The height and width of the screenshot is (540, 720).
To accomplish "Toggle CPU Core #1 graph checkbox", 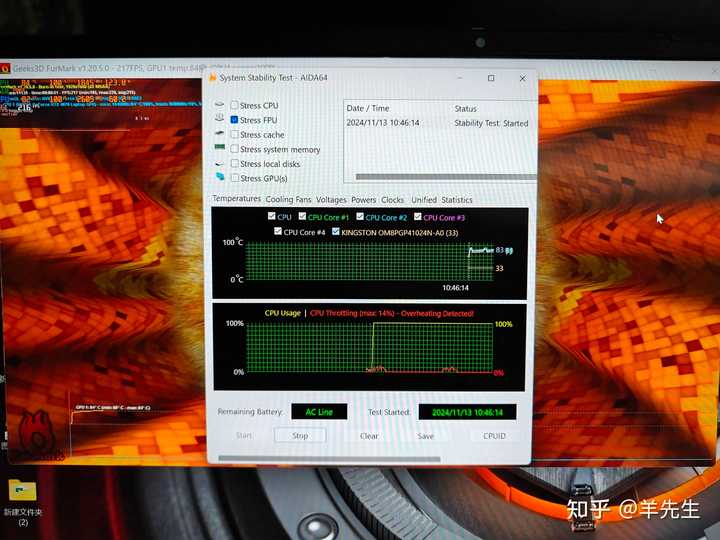I will 302,216.
